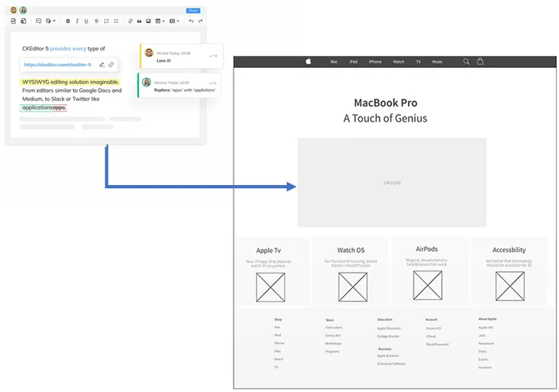Open 'Newsroom' footer link
The width and height of the screenshot is (559, 392).
[486, 344]
